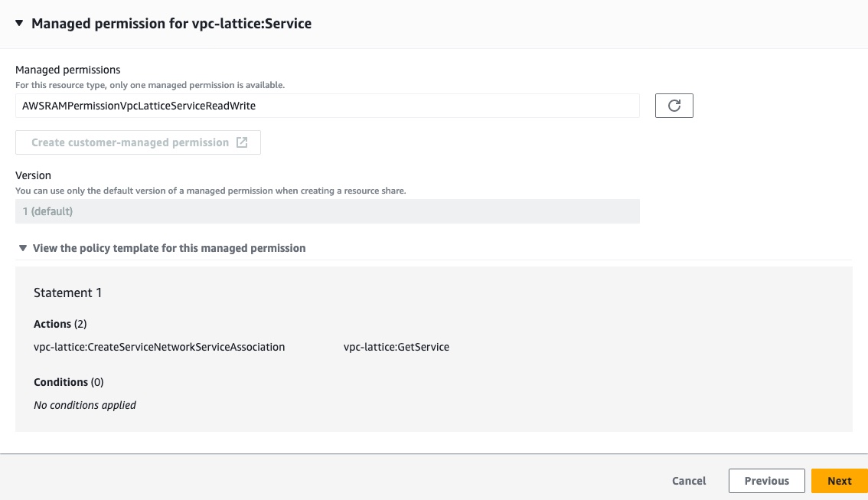Click the disclosure triangle beside the section header
This screenshot has width=868, height=500.
point(19,24)
